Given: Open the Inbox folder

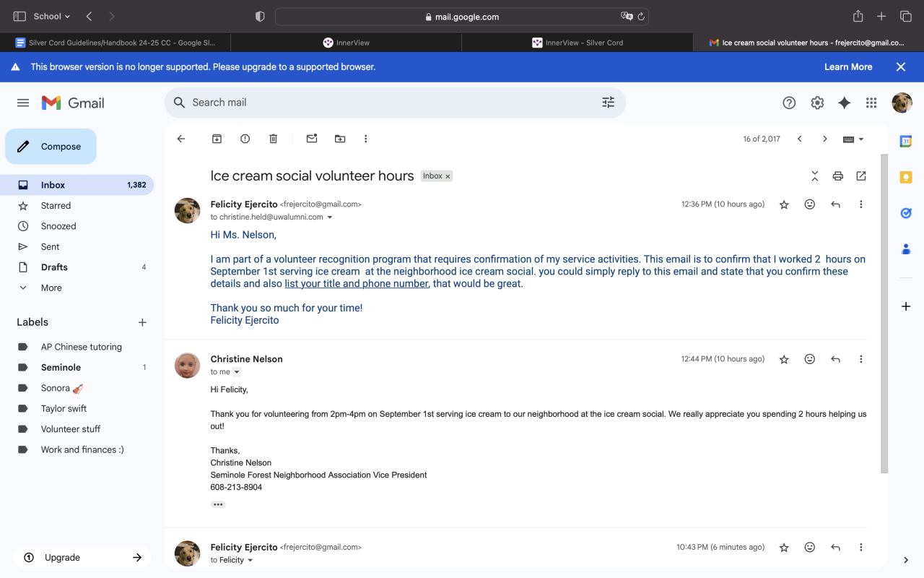Looking at the screenshot, I should tap(77, 185).
